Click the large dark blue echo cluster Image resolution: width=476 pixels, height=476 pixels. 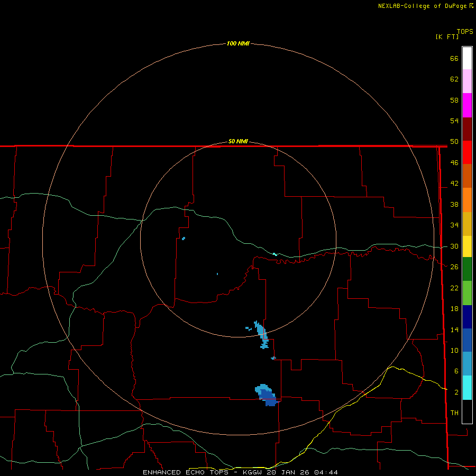[x=269, y=398]
